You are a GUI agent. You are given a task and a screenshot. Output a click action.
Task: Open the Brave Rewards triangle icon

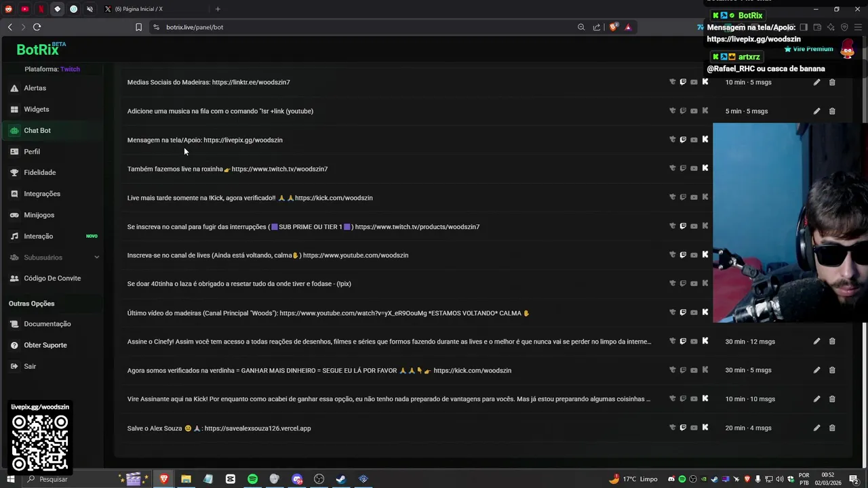tap(628, 27)
